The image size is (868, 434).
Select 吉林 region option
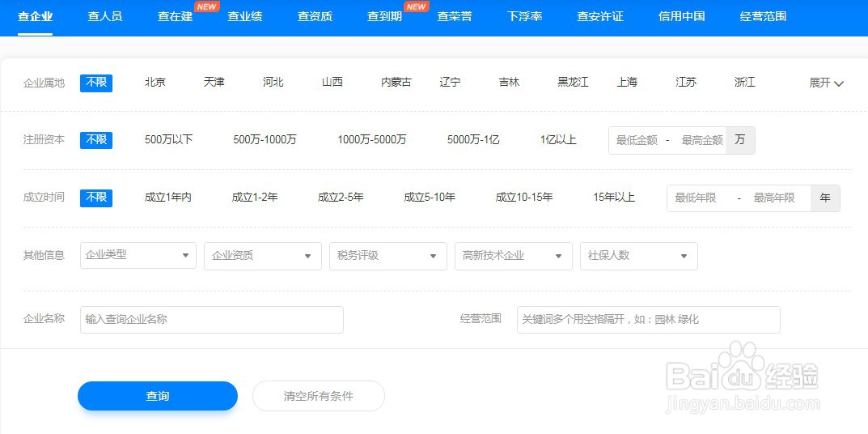click(510, 83)
